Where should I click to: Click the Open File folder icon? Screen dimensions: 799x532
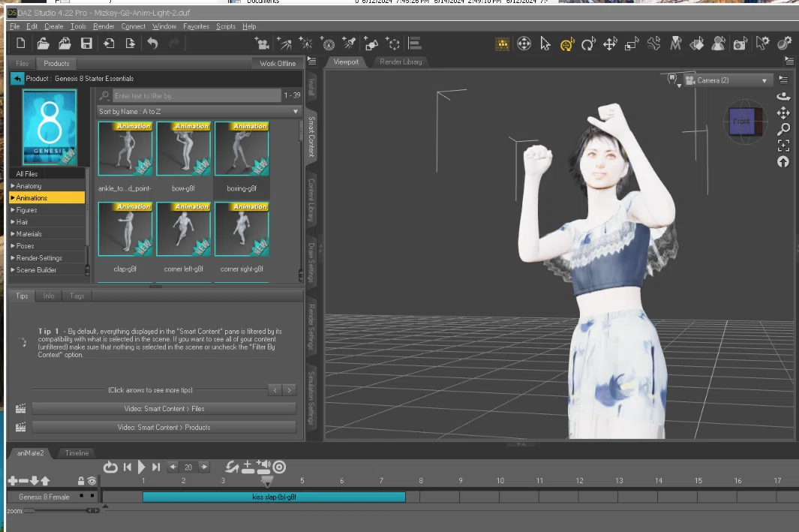click(43, 44)
